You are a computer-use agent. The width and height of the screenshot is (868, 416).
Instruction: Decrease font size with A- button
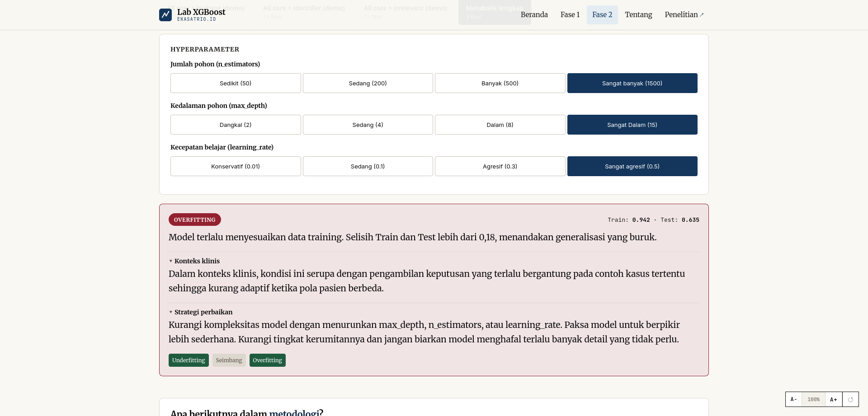[793, 399]
